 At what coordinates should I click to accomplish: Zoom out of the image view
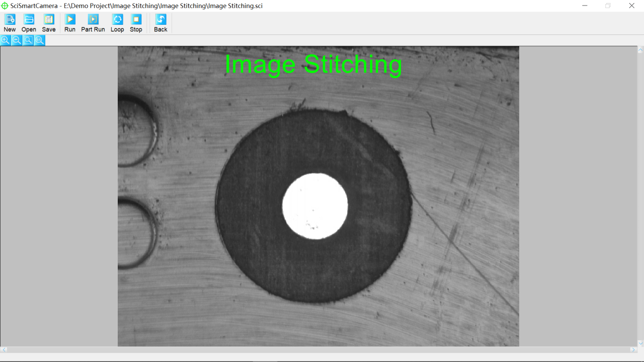tap(17, 41)
